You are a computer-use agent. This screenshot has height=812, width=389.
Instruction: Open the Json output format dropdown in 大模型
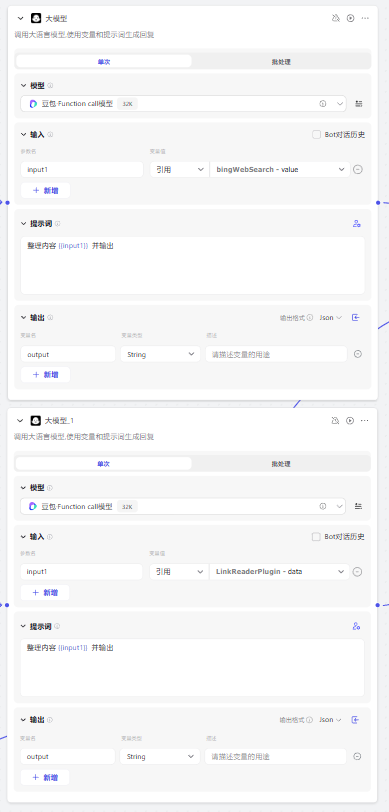coord(330,317)
